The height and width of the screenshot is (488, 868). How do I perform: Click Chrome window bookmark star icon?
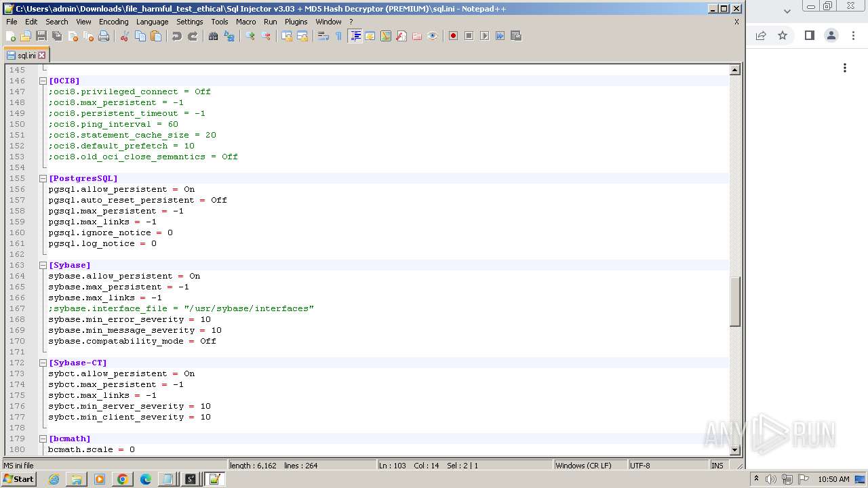(783, 35)
